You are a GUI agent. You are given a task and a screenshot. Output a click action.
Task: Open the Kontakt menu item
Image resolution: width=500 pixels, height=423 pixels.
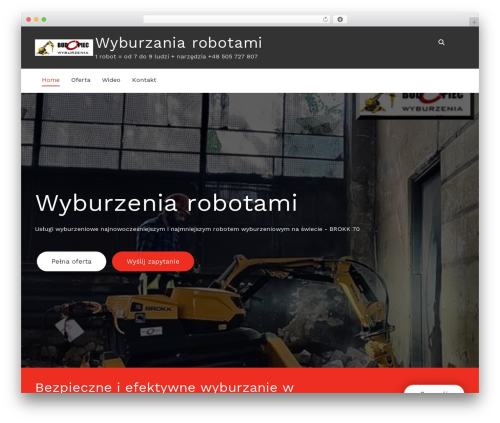tap(144, 80)
